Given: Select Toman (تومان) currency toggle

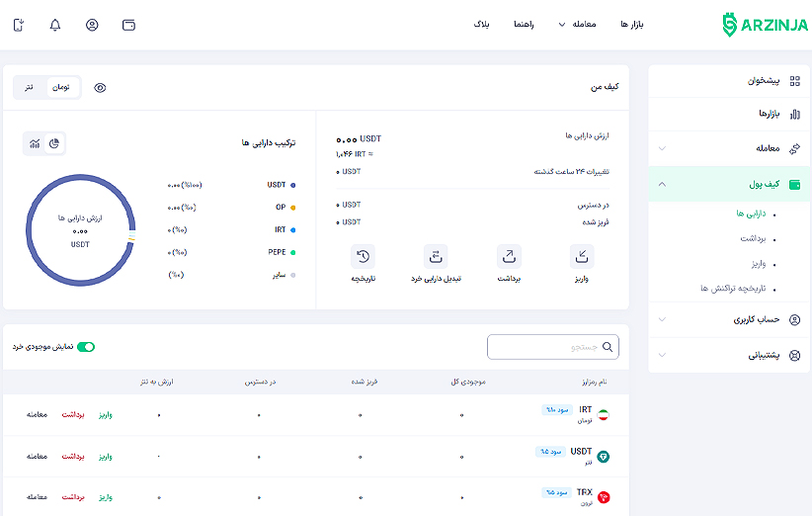Looking at the screenshot, I should click(x=61, y=88).
